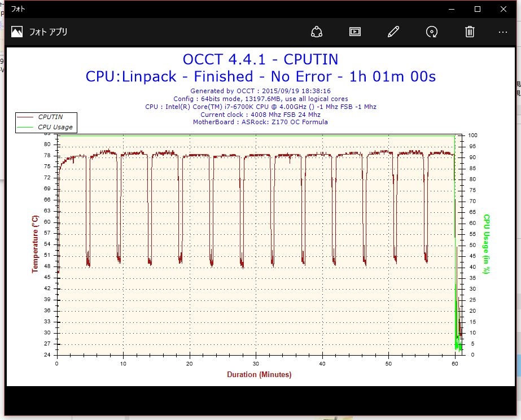The image size is (521, 420).
Task: Click the Config 64bits mode line
Action: (x=261, y=99)
